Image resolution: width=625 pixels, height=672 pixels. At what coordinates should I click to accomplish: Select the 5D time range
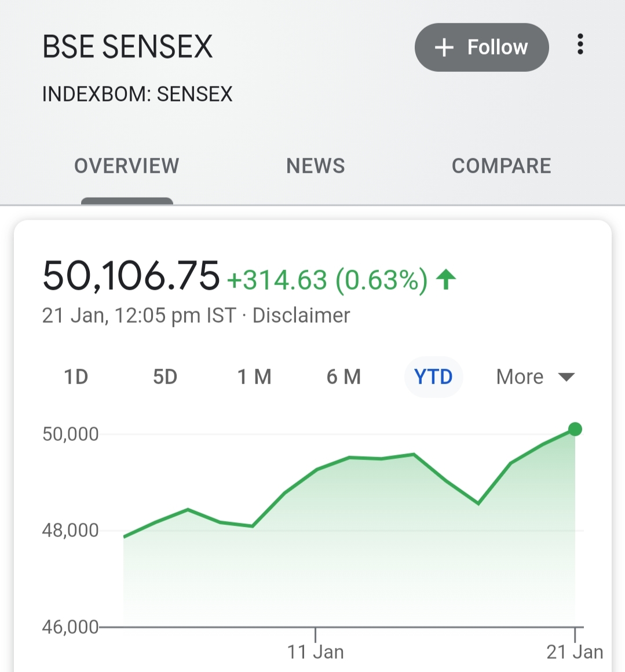coord(165,377)
